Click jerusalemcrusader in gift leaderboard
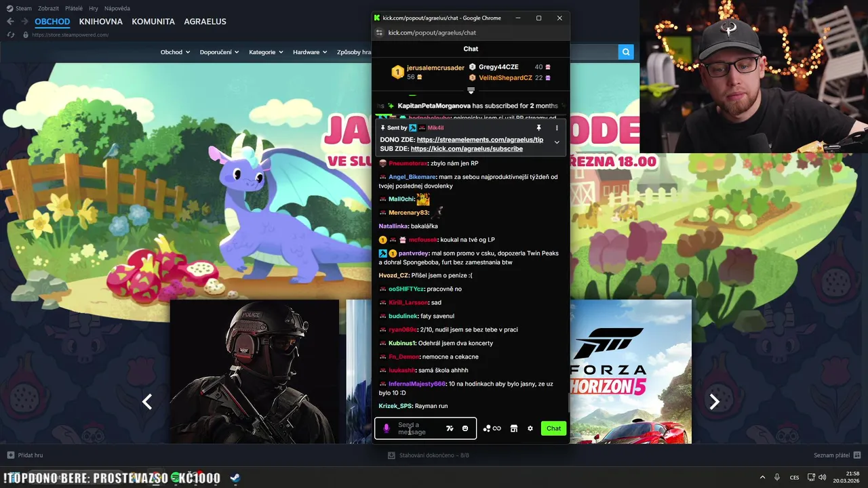The image size is (868, 488). pos(435,68)
